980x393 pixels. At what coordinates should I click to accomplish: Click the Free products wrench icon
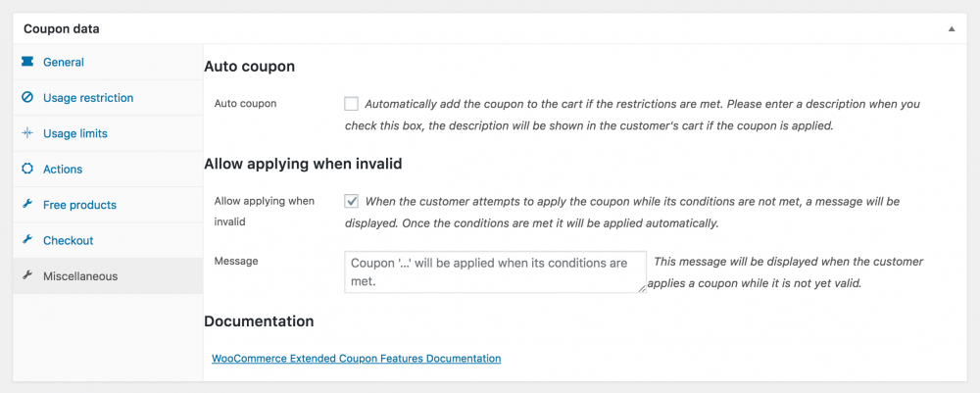pos(27,205)
